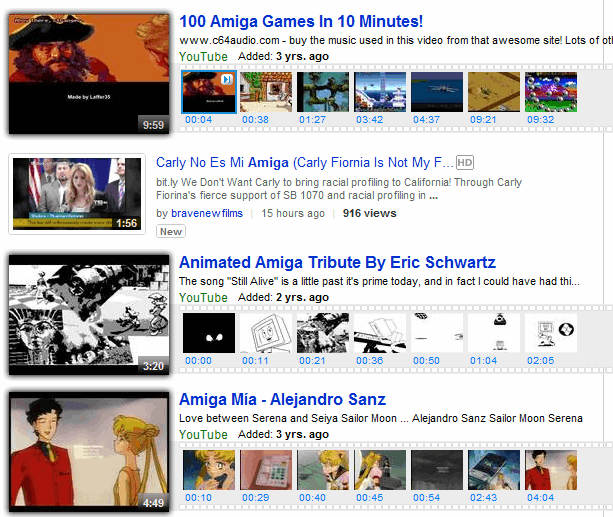Image resolution: width=613 pixels, height=517 pixels.
Task: Jump to frame 03:42 of Amiga Games video
Action: (380, 92)
